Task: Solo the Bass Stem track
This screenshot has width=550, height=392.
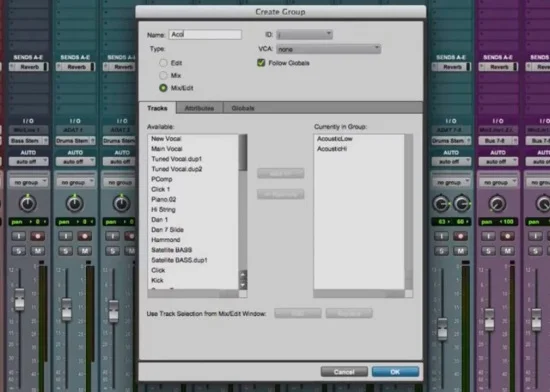Action: 19,251
